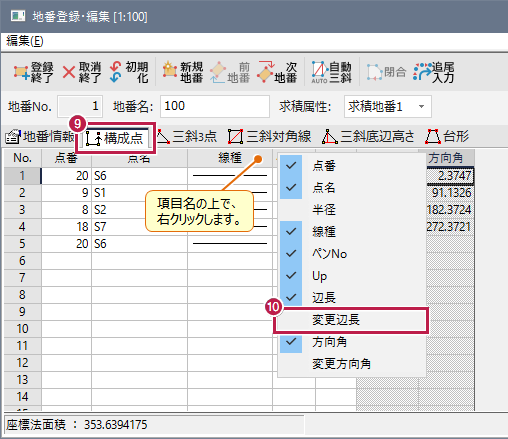The image size is (508, 439).
Task: Enable 変更方向角 in the context menu
Action: (352, 364)
